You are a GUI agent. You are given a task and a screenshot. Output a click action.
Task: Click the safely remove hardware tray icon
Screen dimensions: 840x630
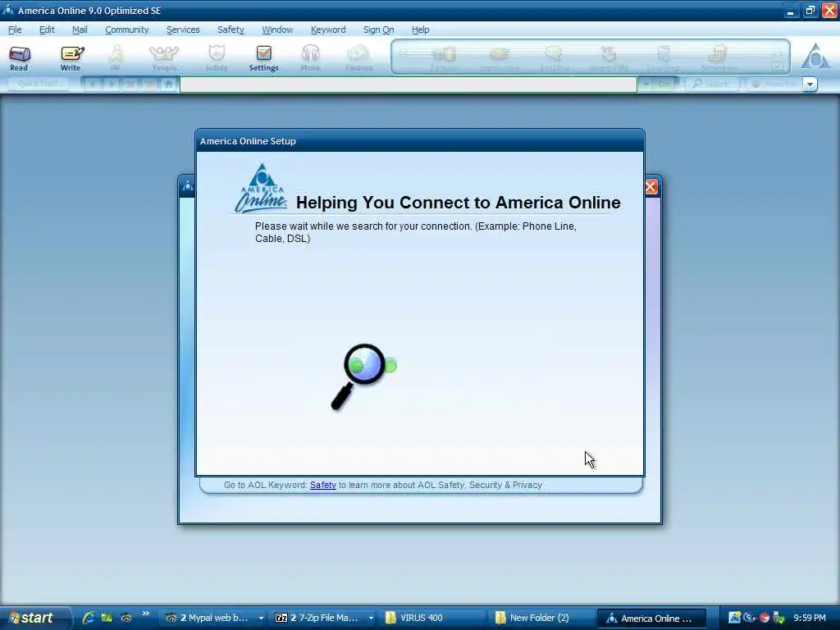coord(779,618)
